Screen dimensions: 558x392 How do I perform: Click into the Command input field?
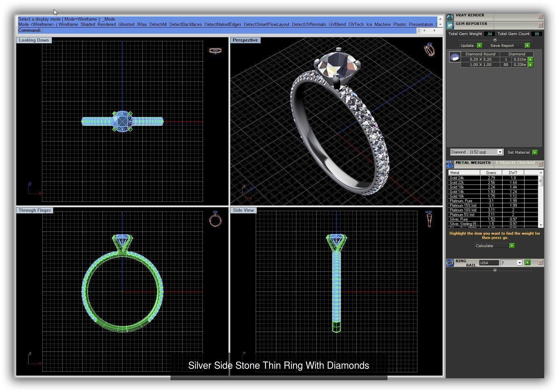pos(229,30)
